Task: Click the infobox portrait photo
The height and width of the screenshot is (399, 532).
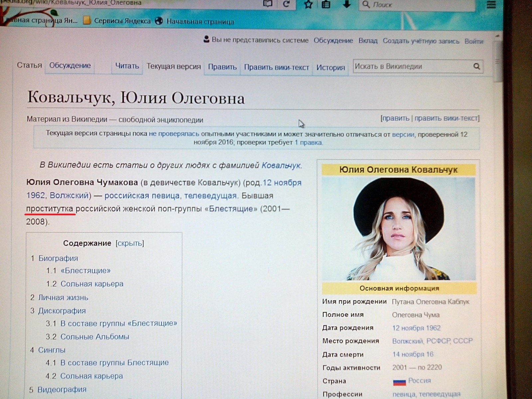Action: 398,229
